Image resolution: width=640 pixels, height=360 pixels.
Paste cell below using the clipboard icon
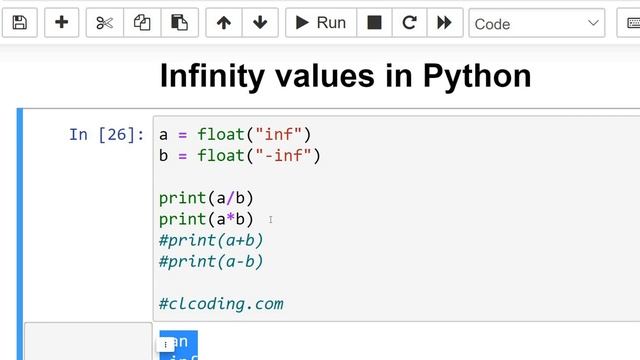coord(180,22)
